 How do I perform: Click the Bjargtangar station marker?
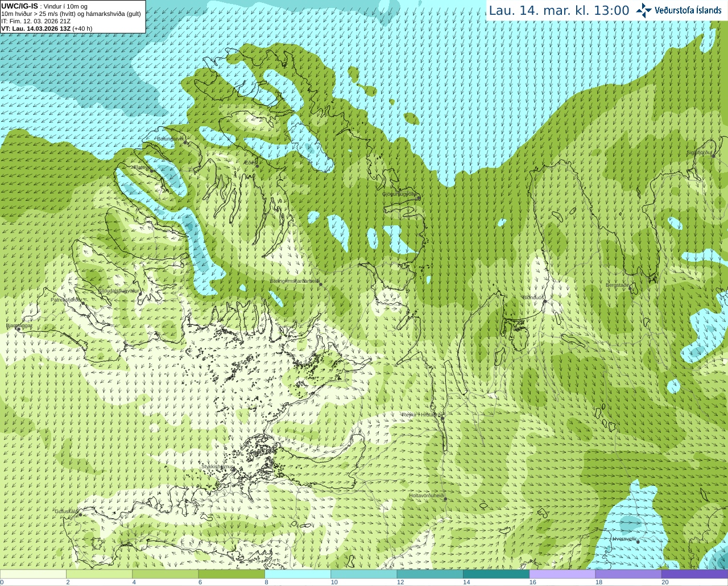[18, 329]
